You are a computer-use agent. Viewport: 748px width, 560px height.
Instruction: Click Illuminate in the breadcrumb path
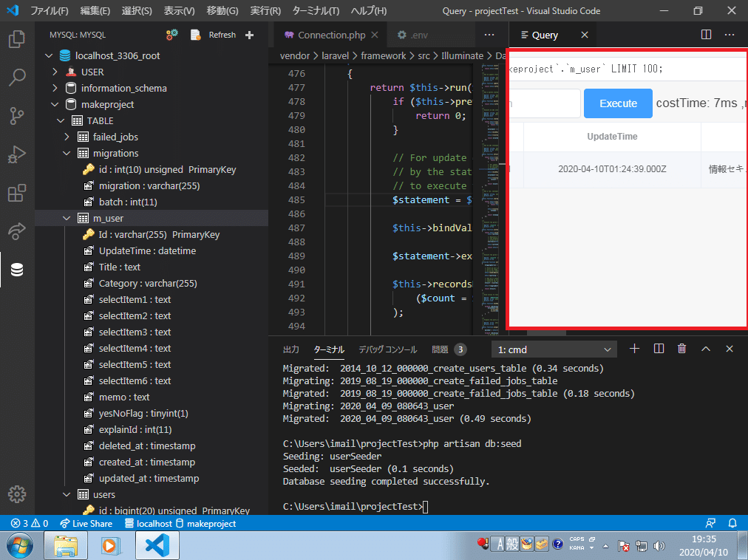462,56
